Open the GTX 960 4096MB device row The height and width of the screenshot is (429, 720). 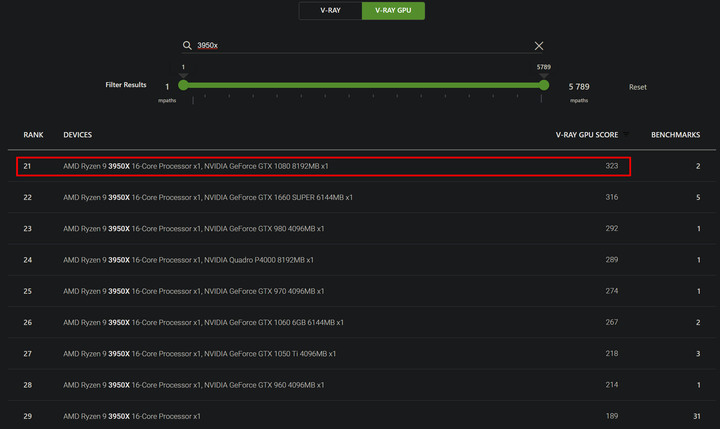click(362, 385)
